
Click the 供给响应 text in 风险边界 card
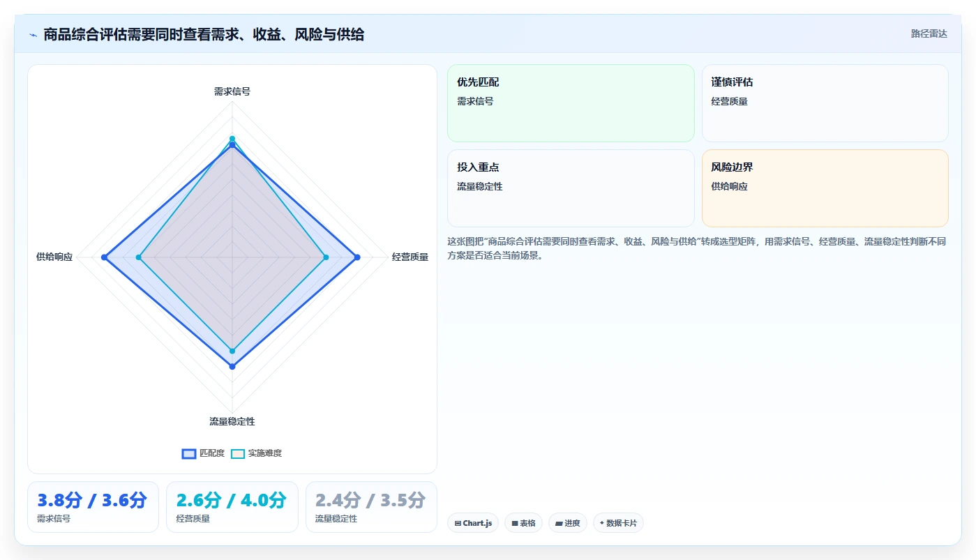click(x=729, y=187)
